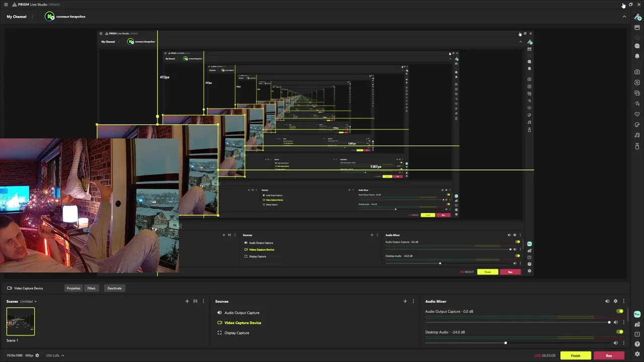Image resolution: width=644 pixels, height=362 pixels.
Task: Open the hamburger menu at top-left
Action: click(x=6, y=4)
